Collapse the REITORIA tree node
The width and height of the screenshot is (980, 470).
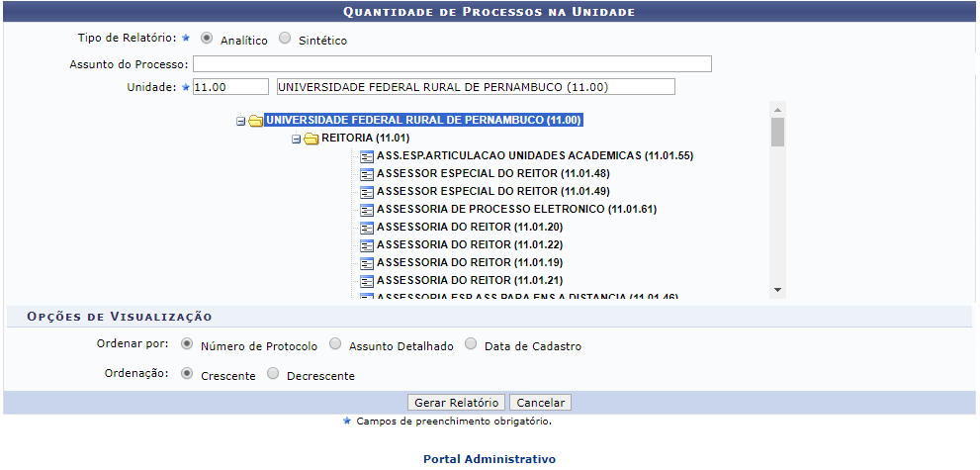click(x=296, y=140)
